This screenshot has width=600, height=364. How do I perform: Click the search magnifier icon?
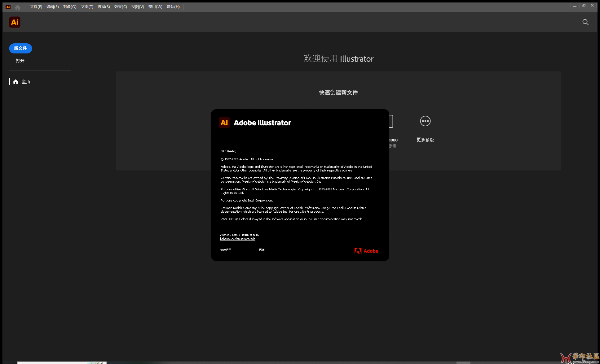point(585,22)
